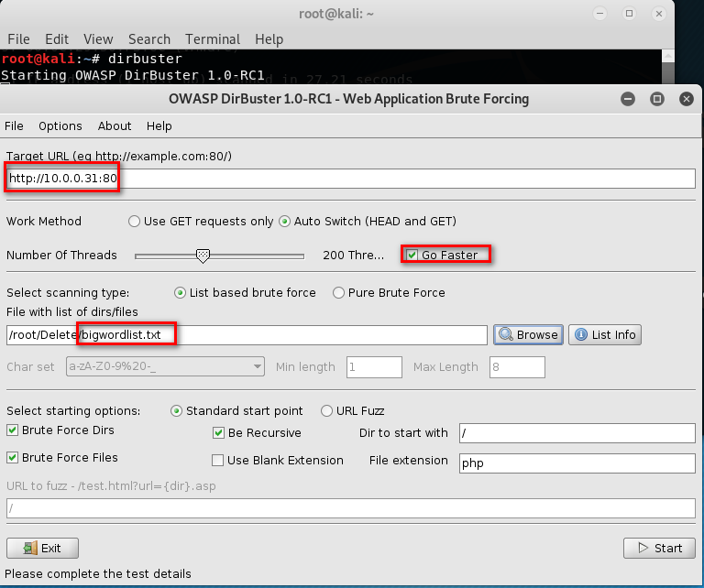This screenshot has height=588, width=704.
Task: Open terminal View menu
Action: point(98,39)
